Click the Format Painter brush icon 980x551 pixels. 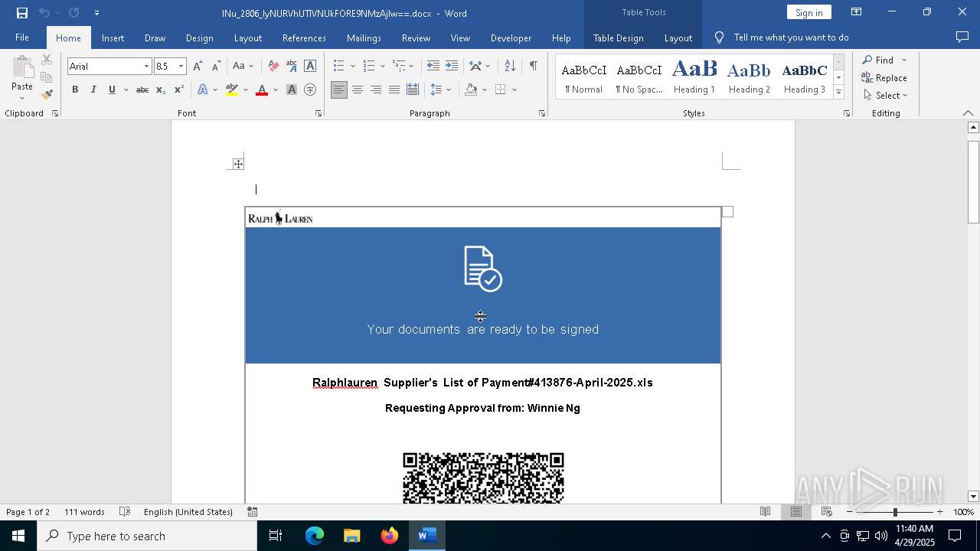(47, 95)
